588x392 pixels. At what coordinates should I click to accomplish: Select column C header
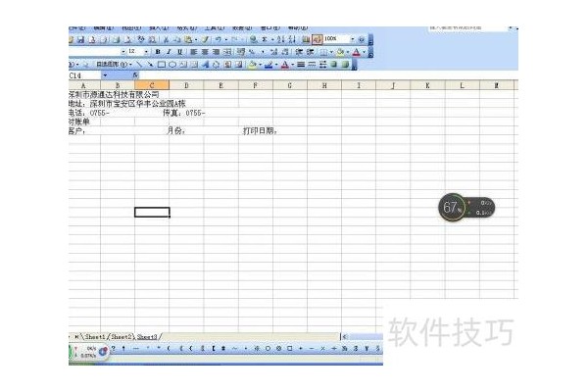[x=152, y=85]
